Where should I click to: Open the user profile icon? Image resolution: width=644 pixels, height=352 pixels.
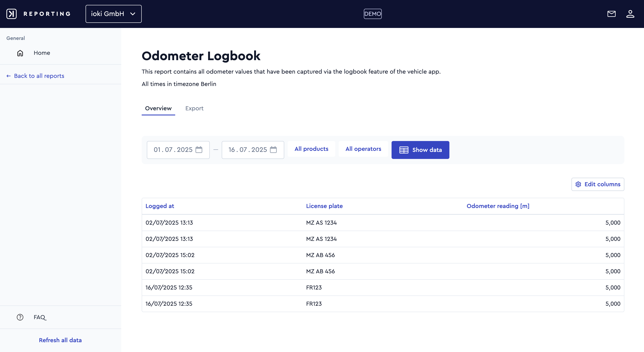(630, 14)
